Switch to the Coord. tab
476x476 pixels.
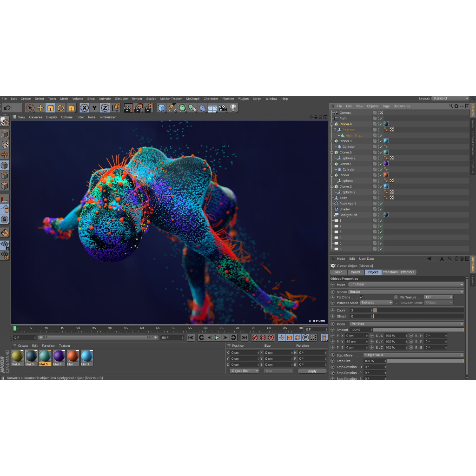[x=356, y=272]
